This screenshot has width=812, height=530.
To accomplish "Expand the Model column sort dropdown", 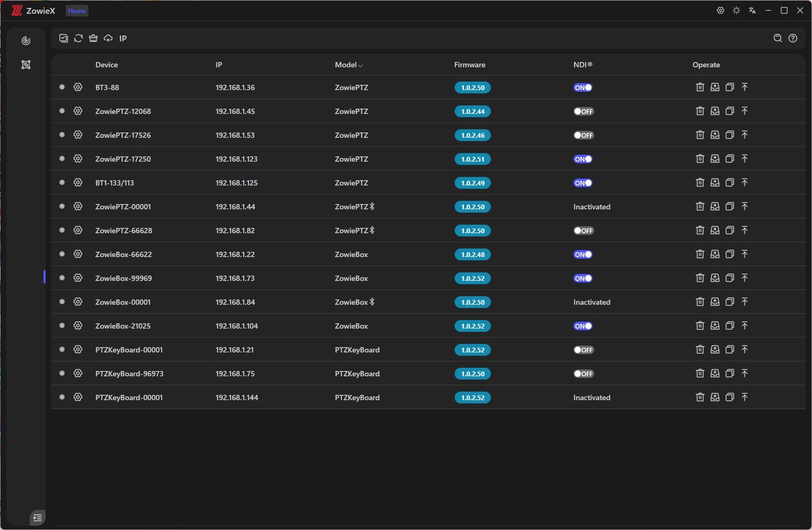I will tap(360, 65).
